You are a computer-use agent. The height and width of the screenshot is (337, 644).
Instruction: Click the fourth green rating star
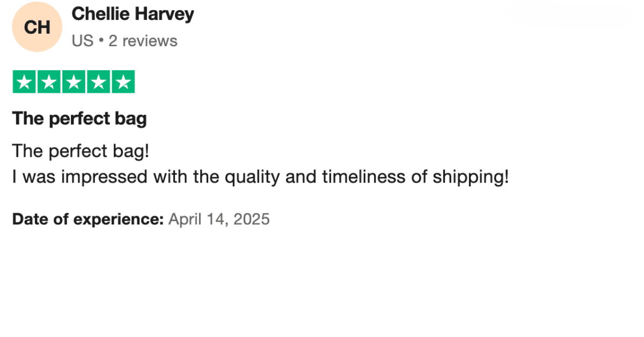click(x=98, y=82)
